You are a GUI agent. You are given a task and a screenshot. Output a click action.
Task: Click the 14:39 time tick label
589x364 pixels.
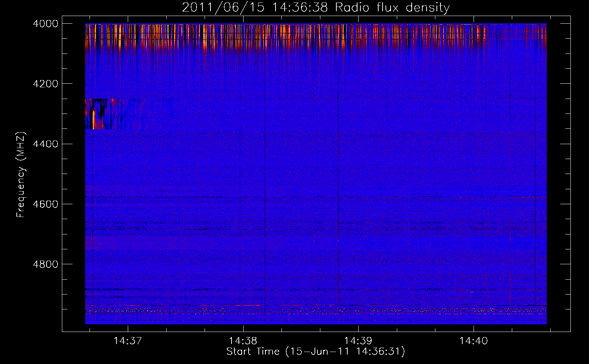tap(358, 341)
